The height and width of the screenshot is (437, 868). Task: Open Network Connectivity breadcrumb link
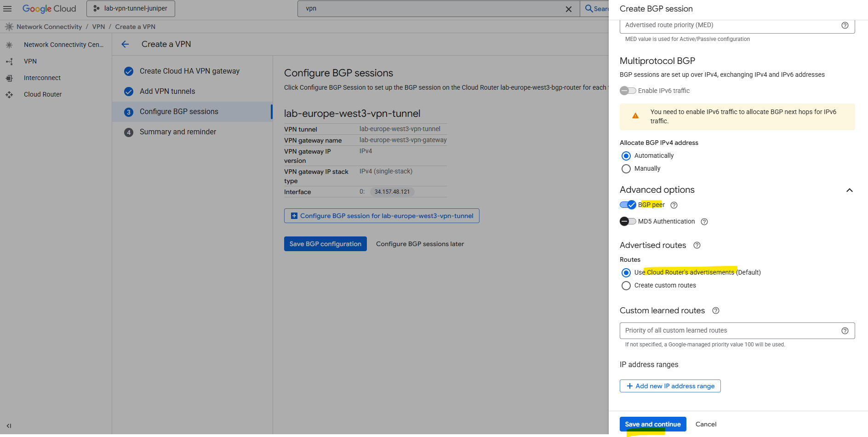(49, 27)
